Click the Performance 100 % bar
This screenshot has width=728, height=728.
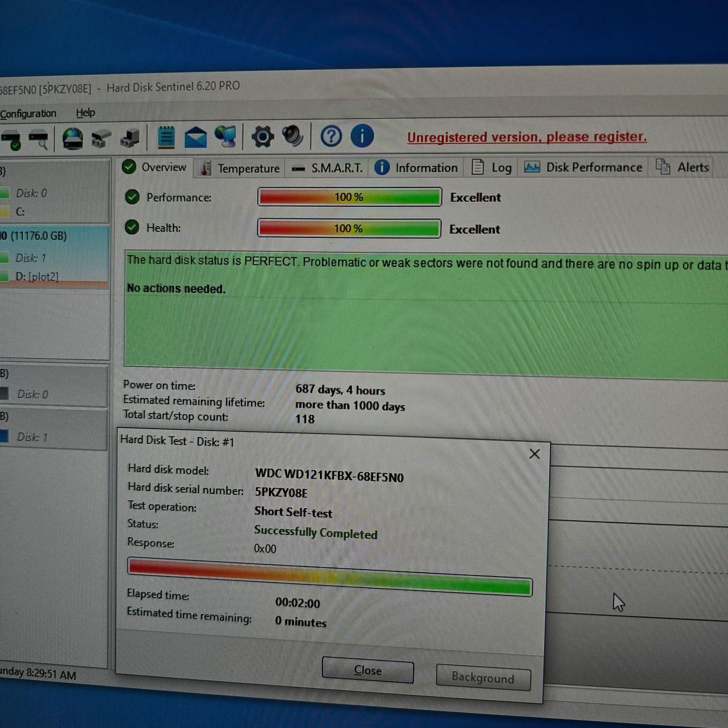click(349, 197)
